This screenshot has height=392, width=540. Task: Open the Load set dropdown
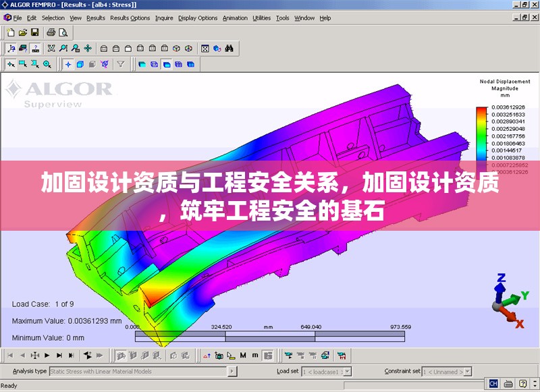(x=346, y=370)
